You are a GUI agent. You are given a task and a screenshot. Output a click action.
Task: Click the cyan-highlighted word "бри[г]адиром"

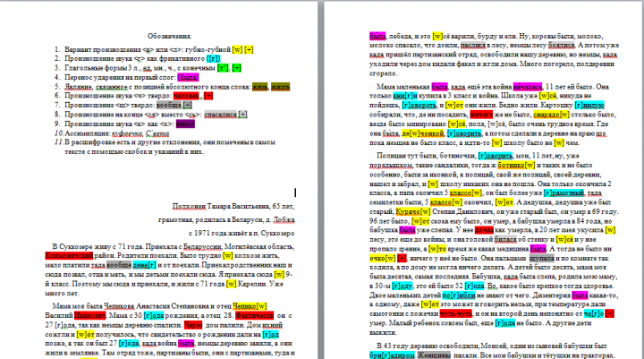click(x=392, y=355)
